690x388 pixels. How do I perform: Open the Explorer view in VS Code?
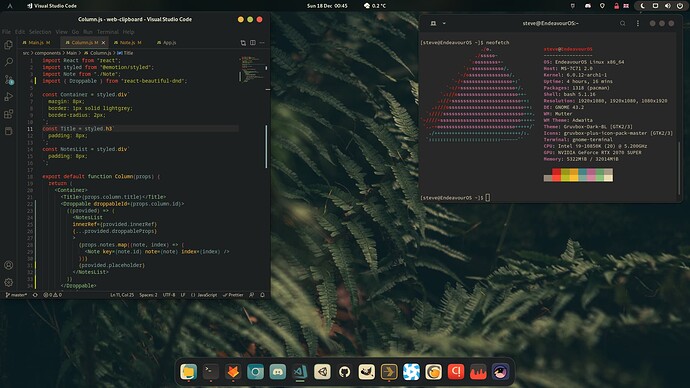pos(8,45)
